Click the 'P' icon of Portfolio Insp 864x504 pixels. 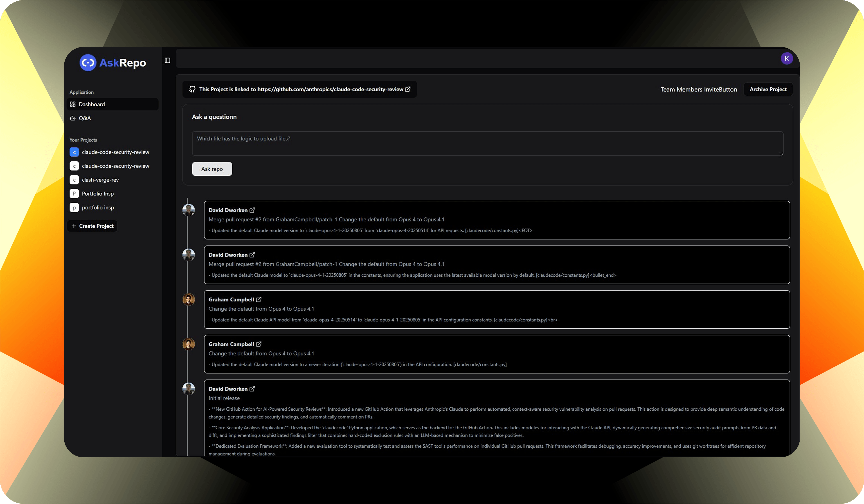coord(74,193)
